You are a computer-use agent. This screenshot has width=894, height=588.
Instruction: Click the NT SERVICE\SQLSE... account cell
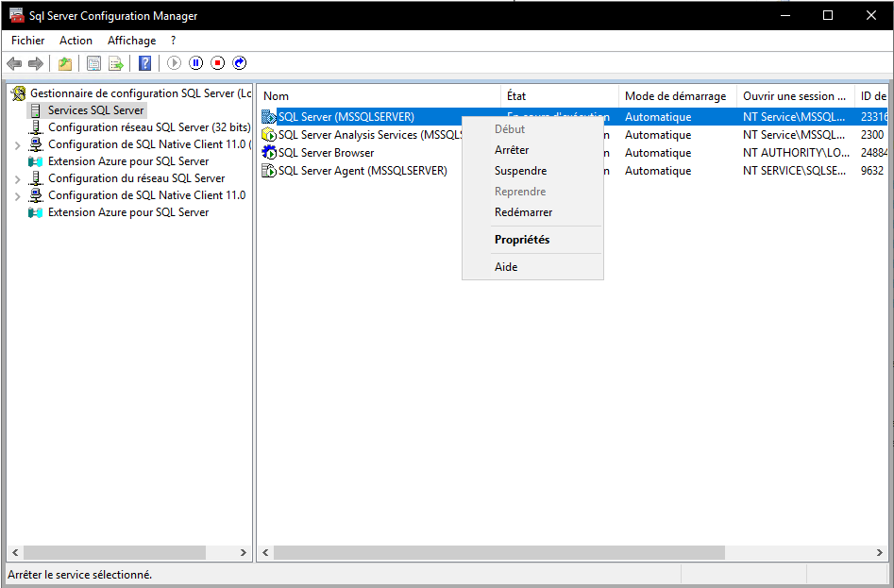pyautogui.click(x=794, y=171)
